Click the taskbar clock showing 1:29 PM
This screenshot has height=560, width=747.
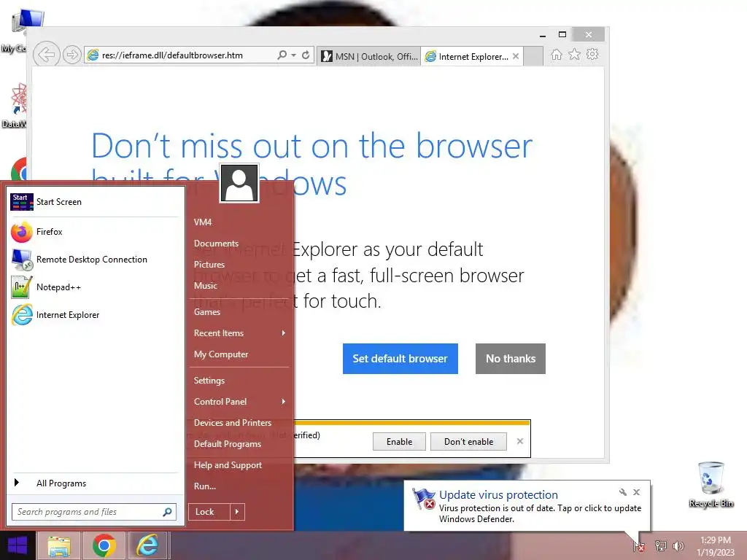tap(716, 546)
